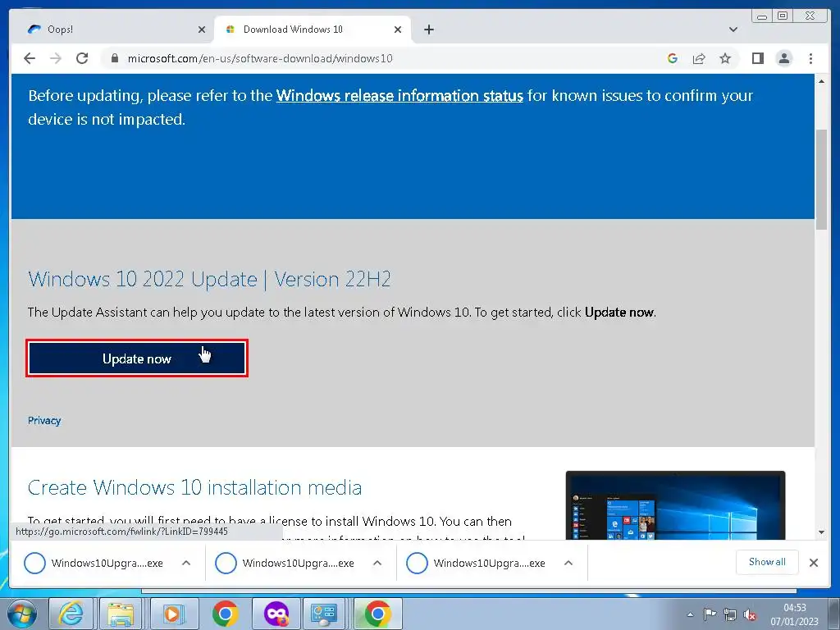
Task: Click the page scrollbar's down arrow
Action: [821, 532]
